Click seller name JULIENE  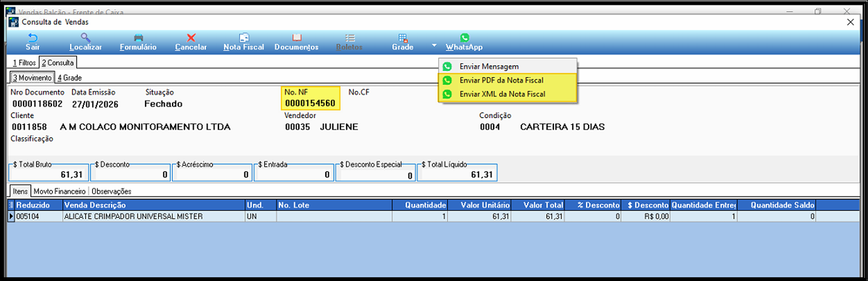339,127
